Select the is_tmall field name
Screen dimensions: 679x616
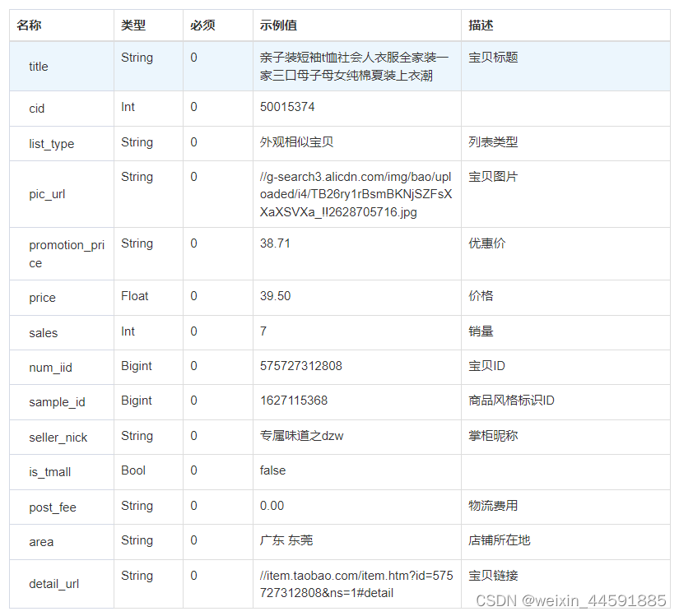[50, 472]
